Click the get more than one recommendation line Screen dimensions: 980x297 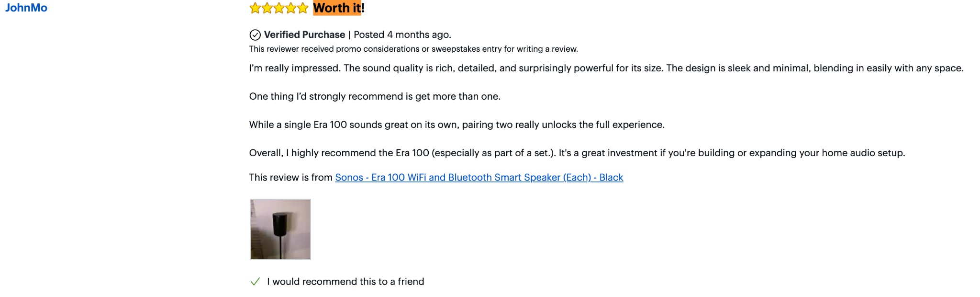point(374,96)
